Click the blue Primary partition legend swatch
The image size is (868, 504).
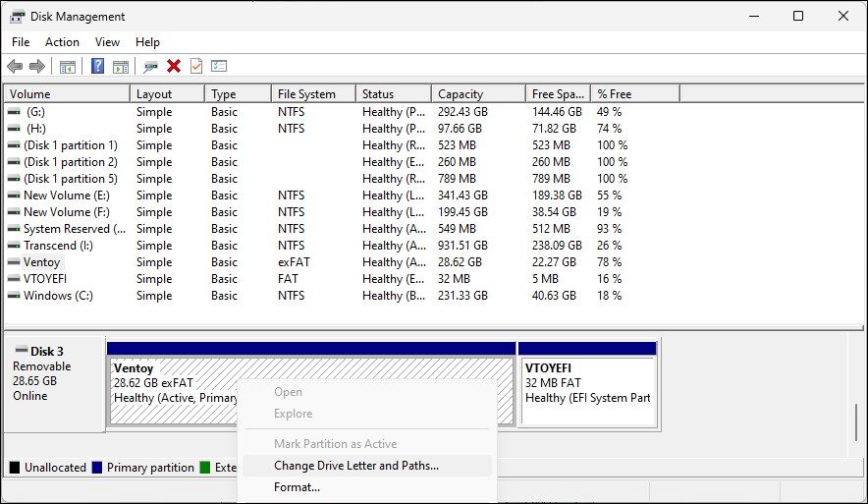97,468
